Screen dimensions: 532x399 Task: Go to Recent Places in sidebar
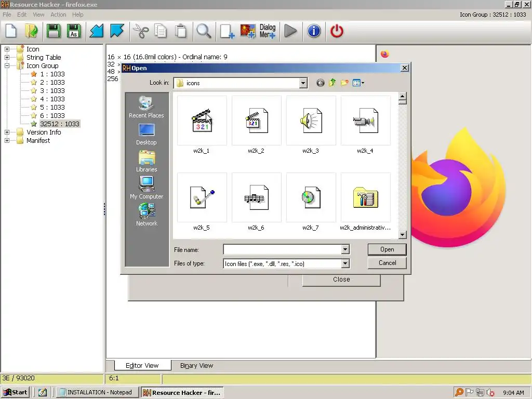146,107
